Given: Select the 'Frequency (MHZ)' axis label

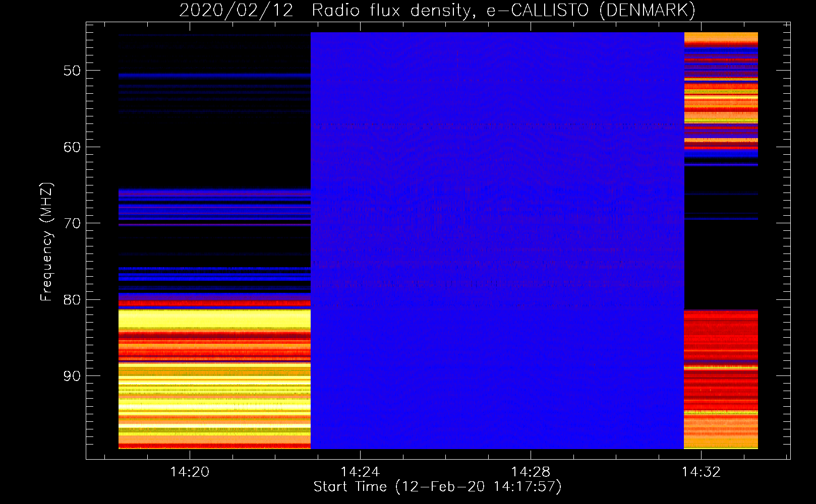Looking at the screenshot, I should tap(46, 242).
